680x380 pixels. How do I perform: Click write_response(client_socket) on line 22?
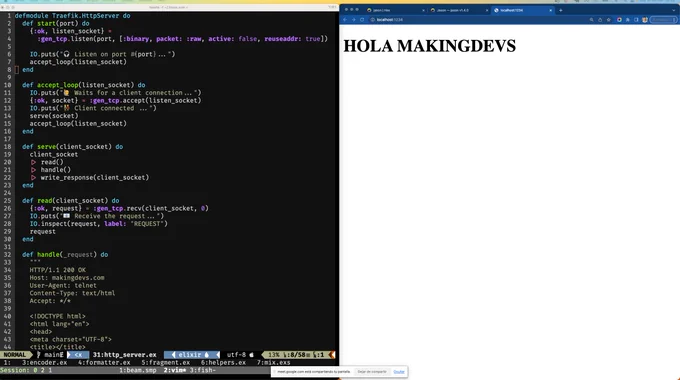95,177
